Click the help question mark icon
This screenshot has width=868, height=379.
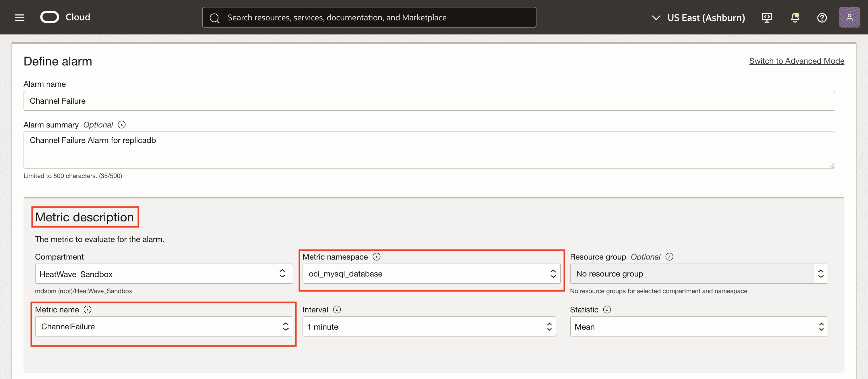(x=822, y=17)
